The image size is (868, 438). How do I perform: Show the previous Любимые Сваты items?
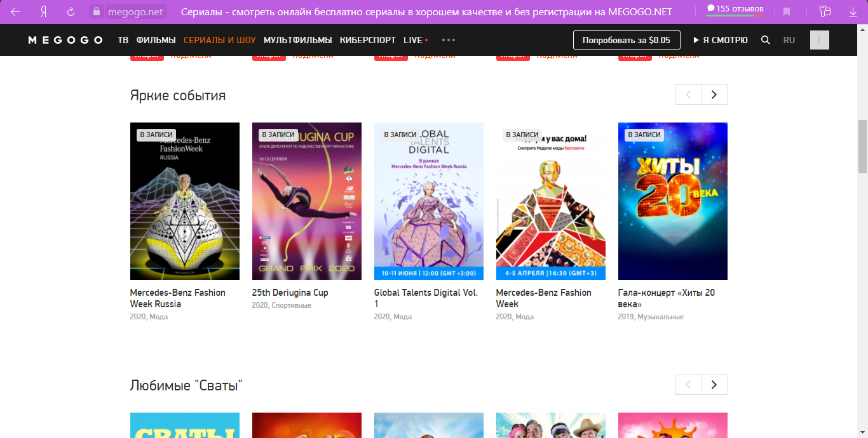pyautogui.click(x=688, y=385)
